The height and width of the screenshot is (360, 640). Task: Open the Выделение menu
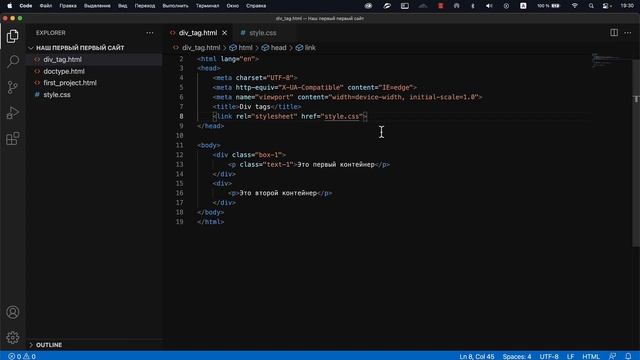coord(97,6)
